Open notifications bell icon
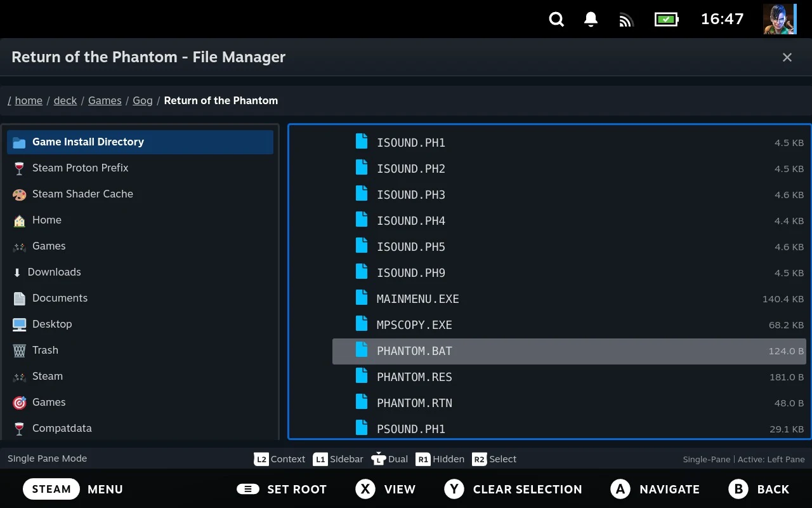 pos(591,19)
